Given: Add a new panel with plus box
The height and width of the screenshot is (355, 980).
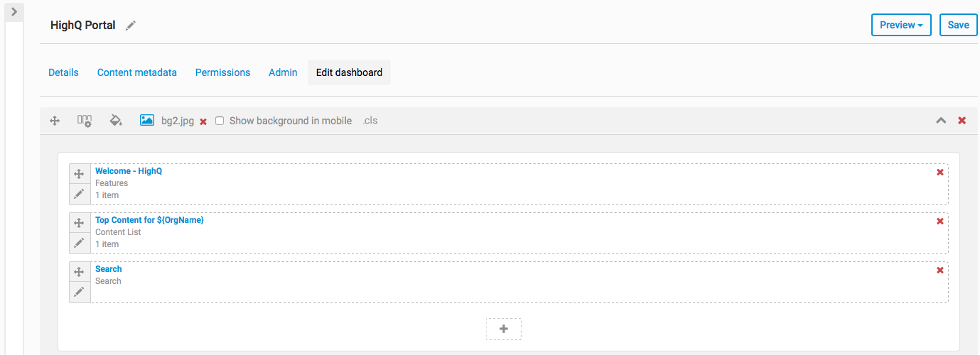Looking at the screenshot, I should [x=504, y=329].
